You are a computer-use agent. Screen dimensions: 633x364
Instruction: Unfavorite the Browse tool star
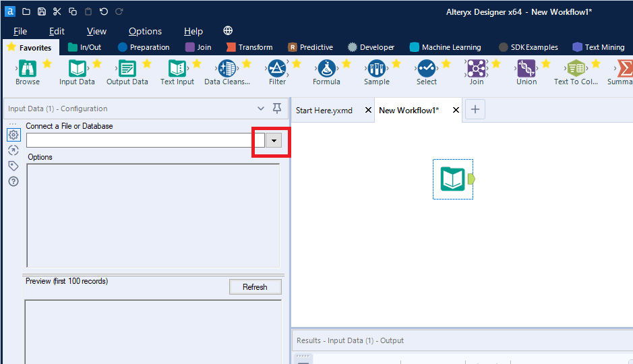tap(47, 63)
